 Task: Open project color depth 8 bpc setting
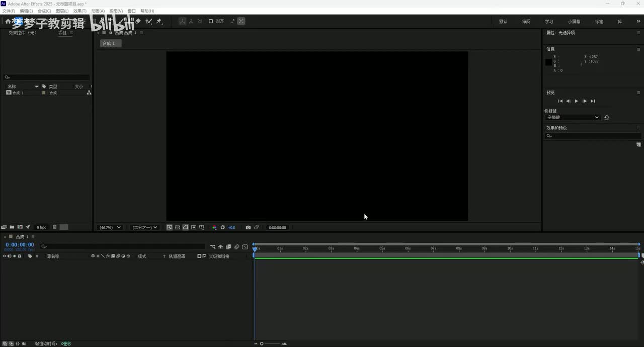pyautogui.click(x=41, y=227)
